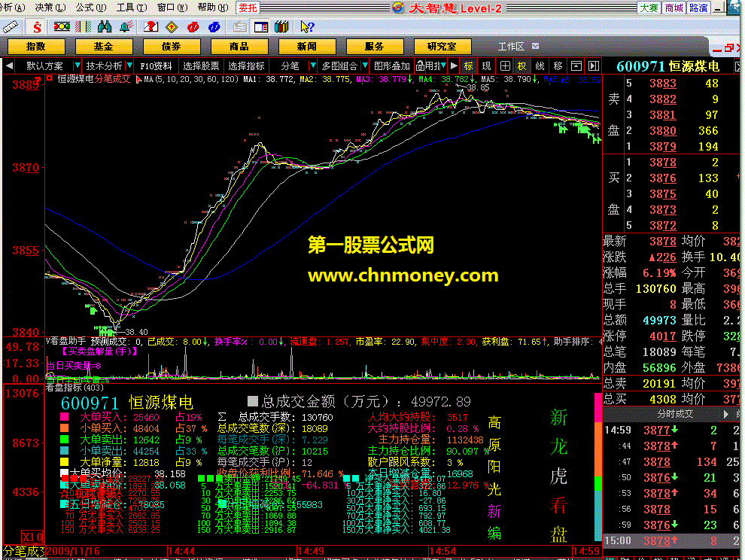Image resolution: width=745 pixels, height=560 pixels.
Task: Open the 工具(T) menu
Action: click(x=132, y=8)
